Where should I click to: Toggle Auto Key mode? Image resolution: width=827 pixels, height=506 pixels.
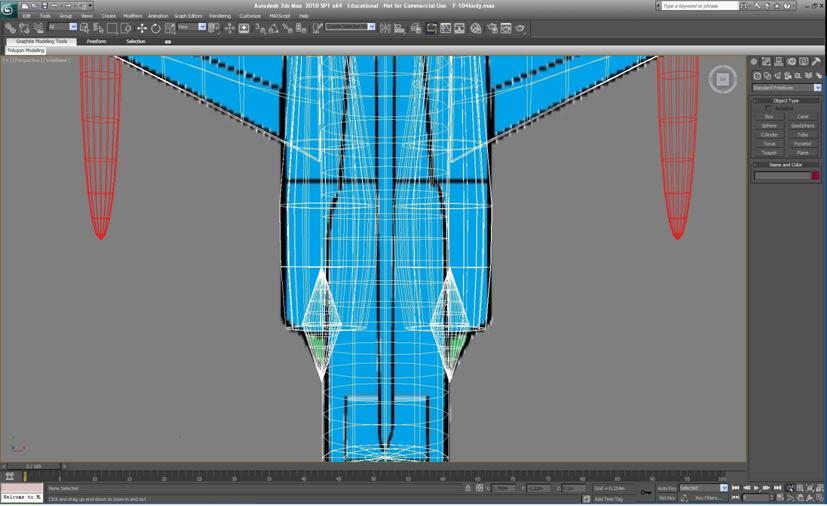[667, 488]
